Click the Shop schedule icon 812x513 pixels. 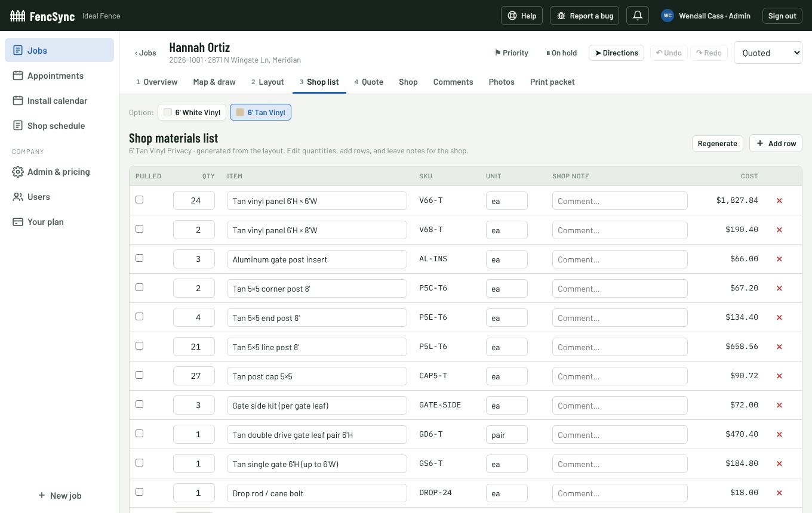(18, 126)
